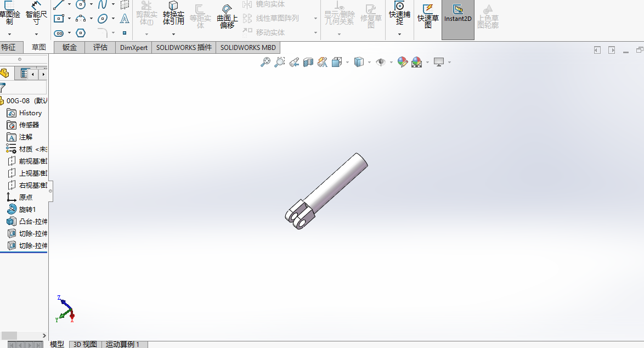Expand the Ellipse tool dropdown arrow
Screen dimensions: 644x348
pyautogui.click(x=113, y=19)
